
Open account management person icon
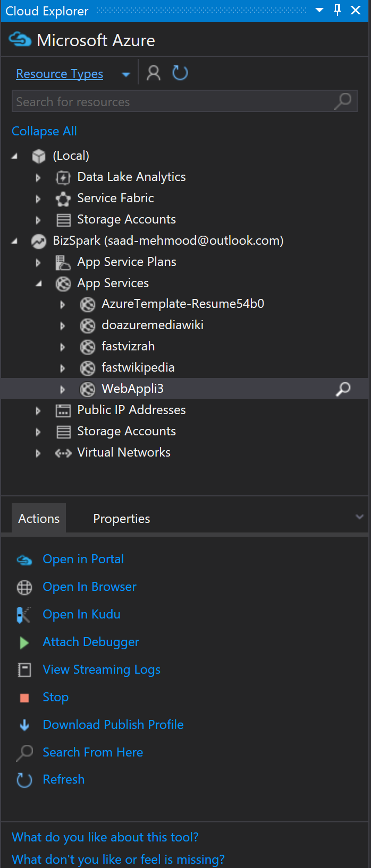tap(154, 73)
